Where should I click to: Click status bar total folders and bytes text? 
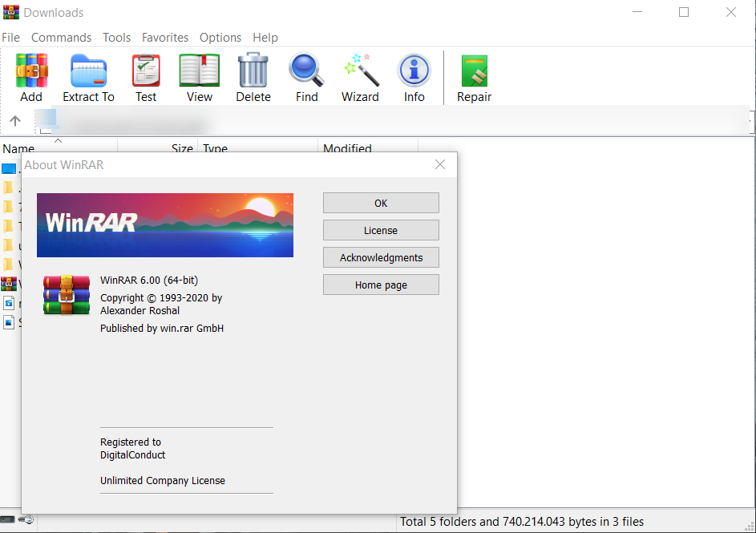[x=522, y=522]
